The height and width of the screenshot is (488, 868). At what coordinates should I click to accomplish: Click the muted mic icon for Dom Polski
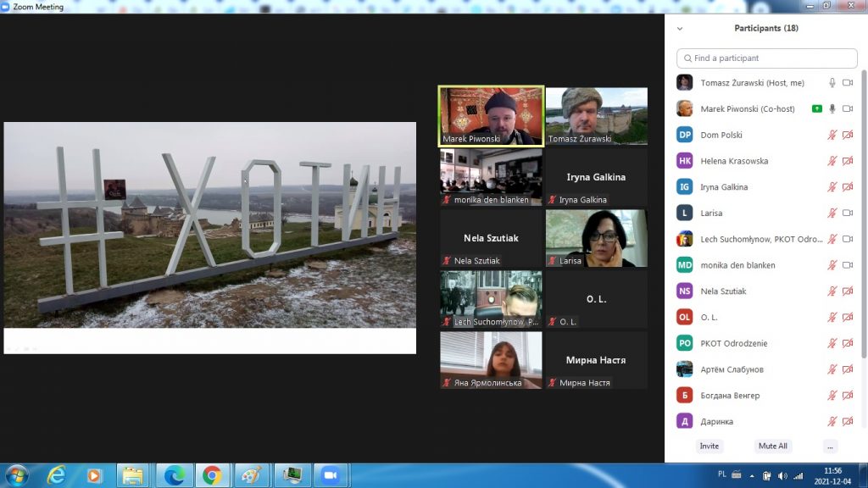coord(832,136)
